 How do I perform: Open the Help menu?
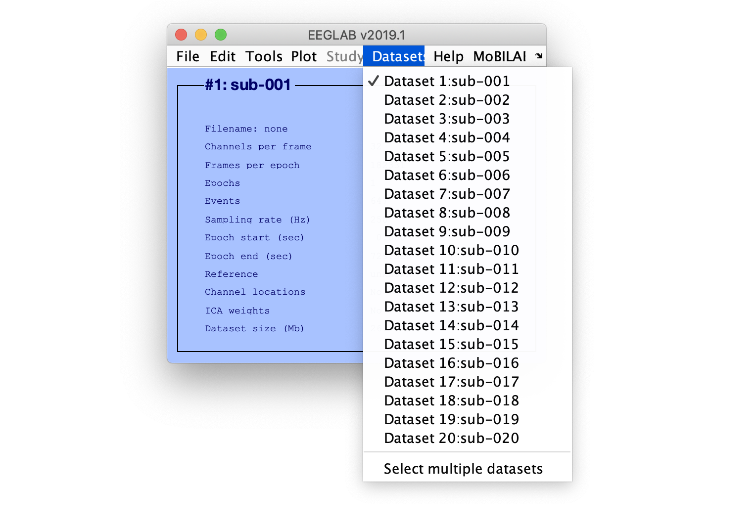pos(448,57)
